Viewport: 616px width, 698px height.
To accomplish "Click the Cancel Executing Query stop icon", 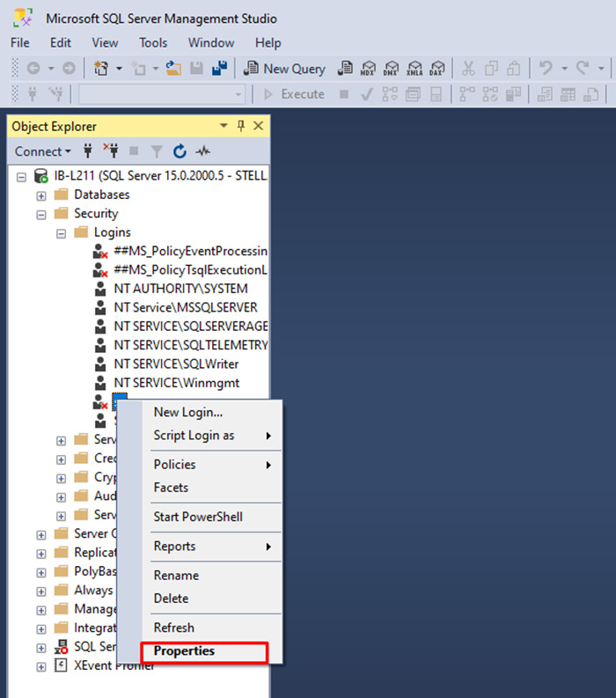I will click(343, 94).
